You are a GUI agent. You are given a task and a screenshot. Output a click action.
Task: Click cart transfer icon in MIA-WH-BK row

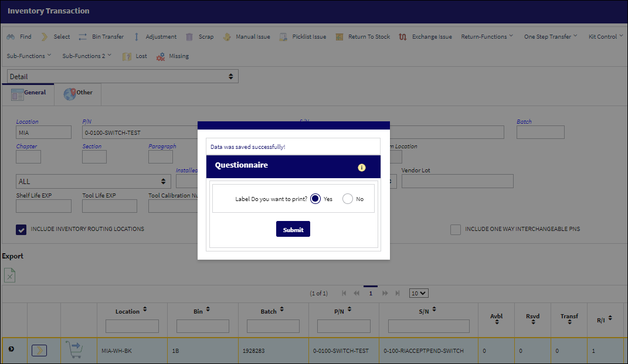[74, 349]
